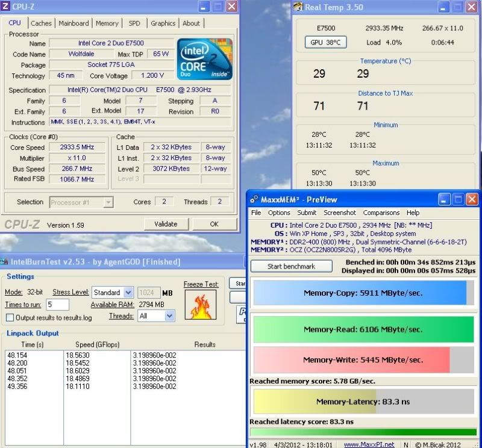Open the Options menu in MaxxMEM
The height and width of the screenshot is (448, 482).
point(279,213)
